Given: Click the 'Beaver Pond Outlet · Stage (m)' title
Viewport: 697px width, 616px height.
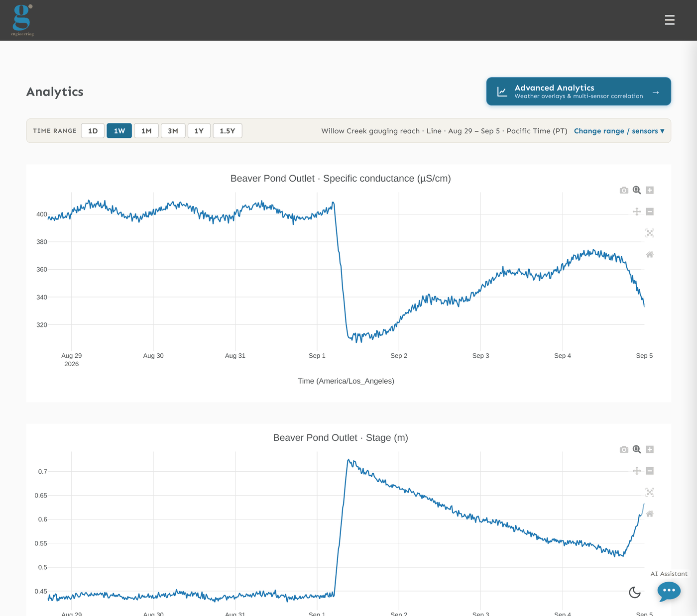Looking at the screenshot, I should [x=341, y=437].
